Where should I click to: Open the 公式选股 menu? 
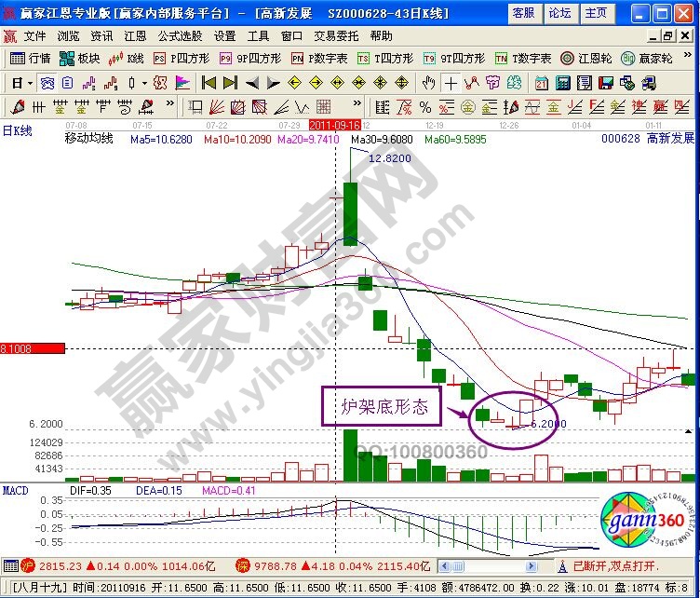pyautogui.click(x=180, y=36)
